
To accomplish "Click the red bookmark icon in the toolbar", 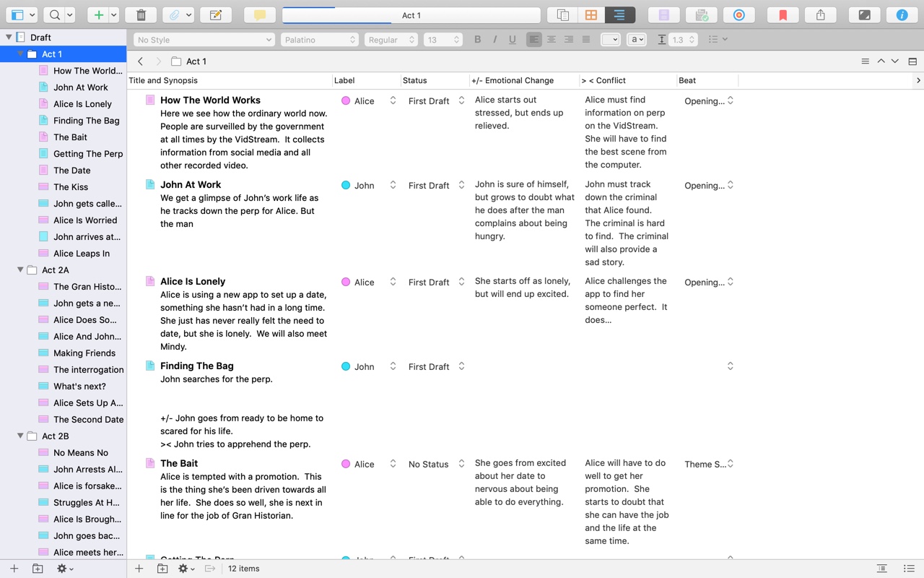I will click(783, 15).
